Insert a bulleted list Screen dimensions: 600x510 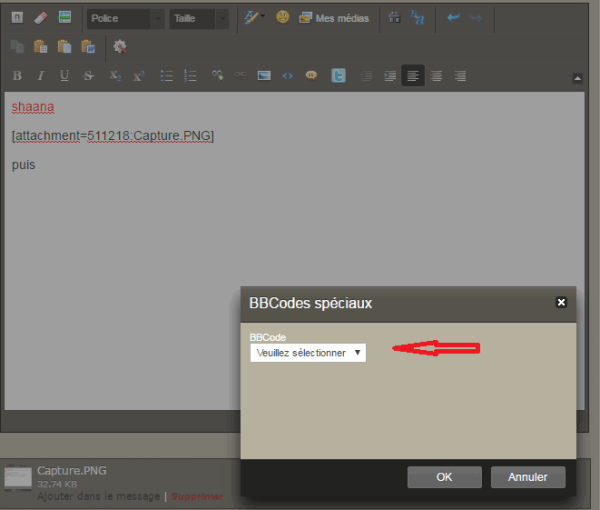[166, 76]
